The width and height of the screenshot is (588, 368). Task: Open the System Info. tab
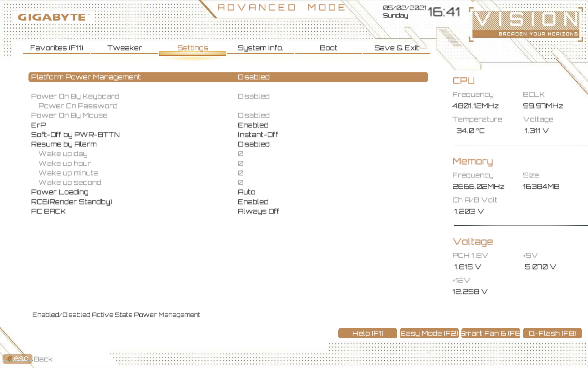click(x=260, y=48)
